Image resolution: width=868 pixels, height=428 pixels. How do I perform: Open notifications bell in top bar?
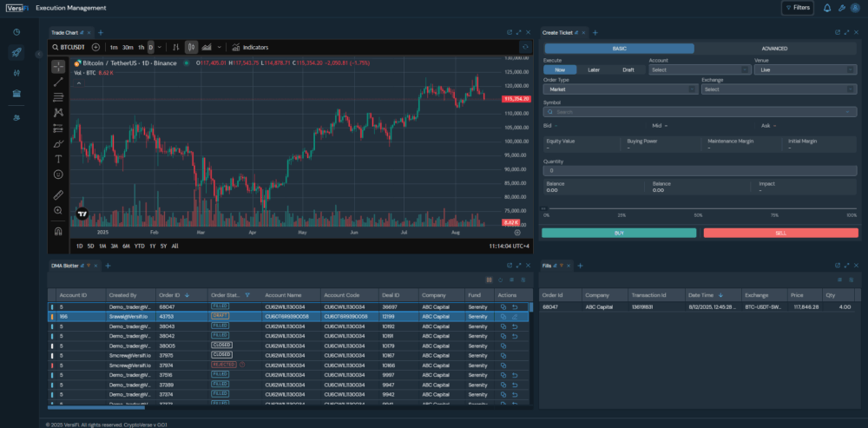tap(827, 8)
